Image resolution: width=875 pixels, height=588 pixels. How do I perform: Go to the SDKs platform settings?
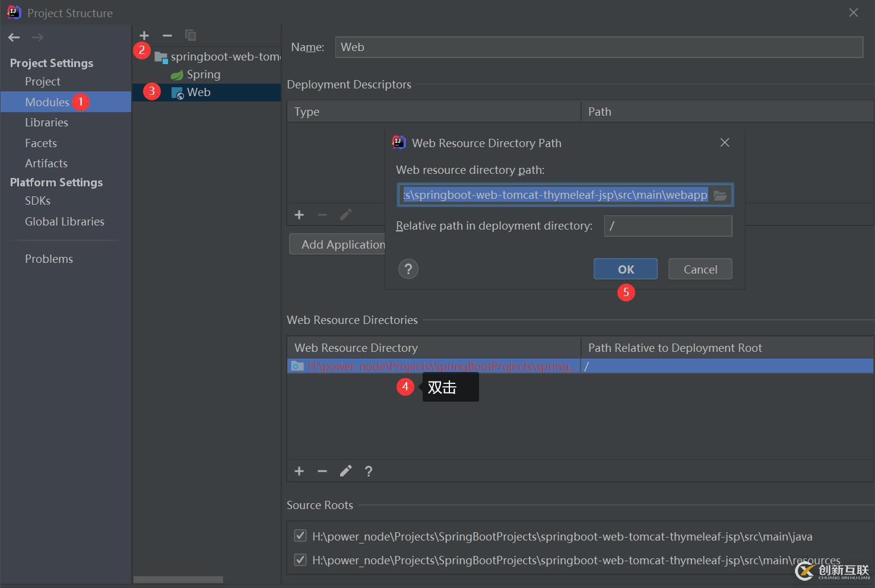point(37,201)
